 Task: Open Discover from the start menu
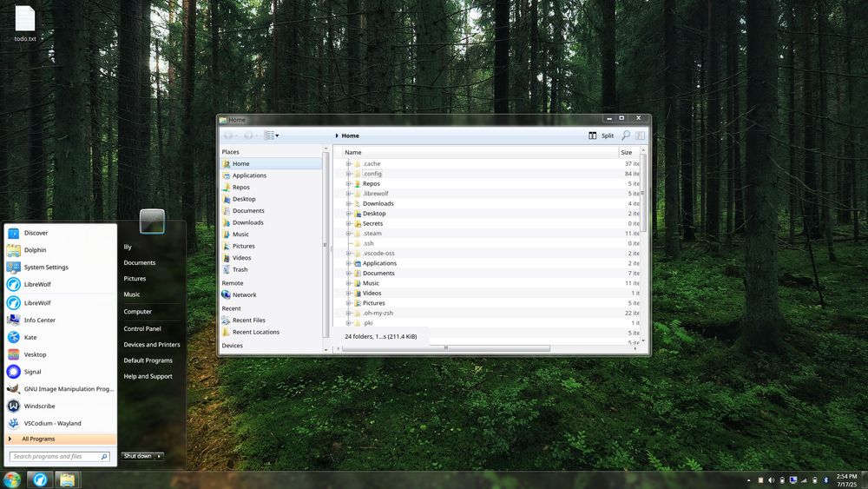60,233
